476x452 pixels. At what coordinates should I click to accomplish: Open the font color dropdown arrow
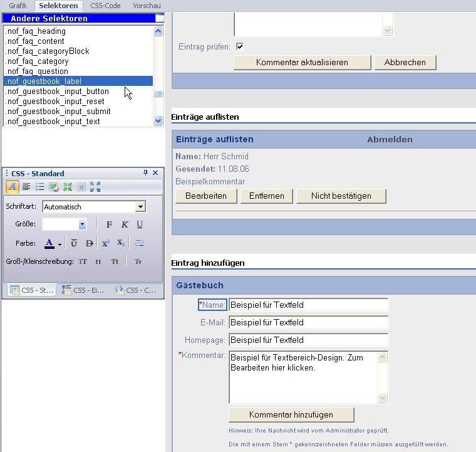coord(60,244)
